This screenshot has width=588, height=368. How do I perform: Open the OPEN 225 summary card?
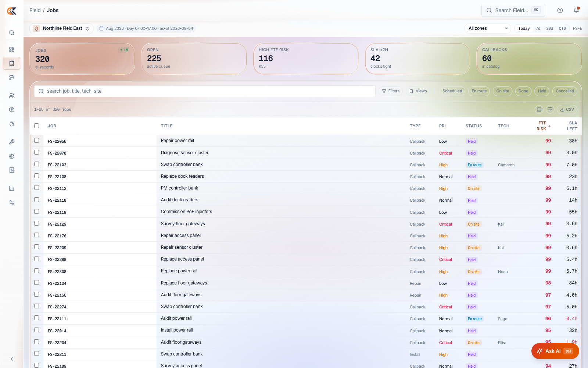[194, 59]
